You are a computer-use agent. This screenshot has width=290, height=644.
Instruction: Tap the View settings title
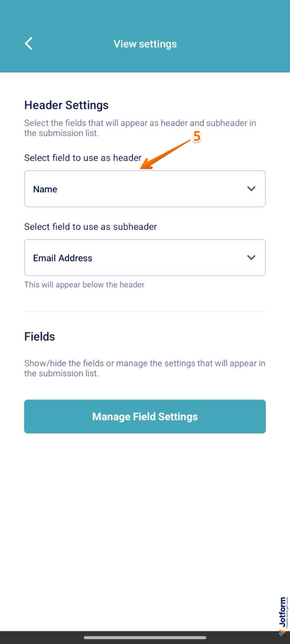(x=145, y=43)
